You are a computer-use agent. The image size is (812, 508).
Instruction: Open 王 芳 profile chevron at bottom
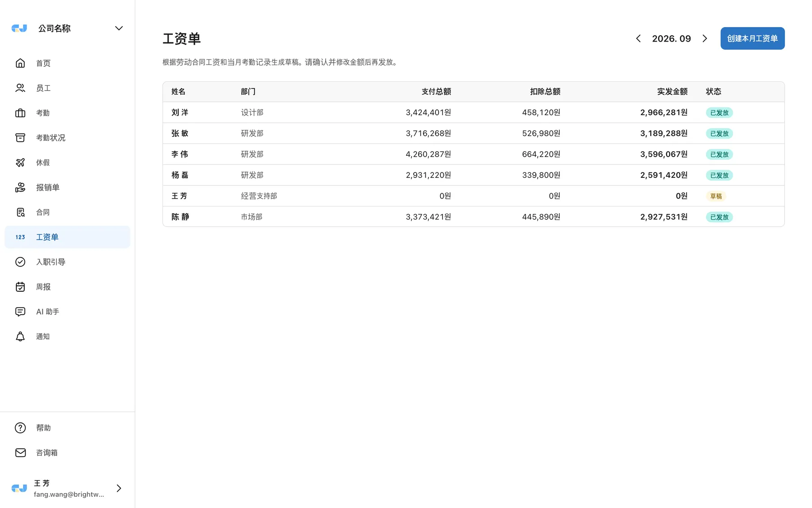coord(119,488)
